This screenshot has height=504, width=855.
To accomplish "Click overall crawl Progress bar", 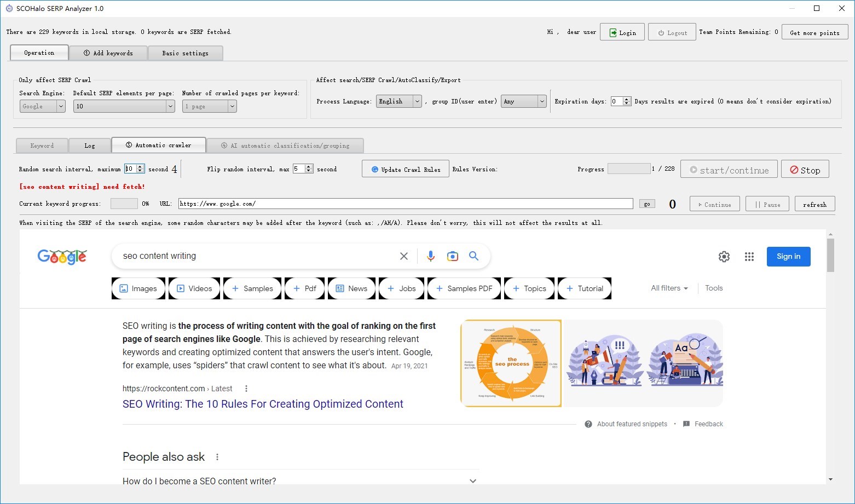I will [x=629, y=169].
